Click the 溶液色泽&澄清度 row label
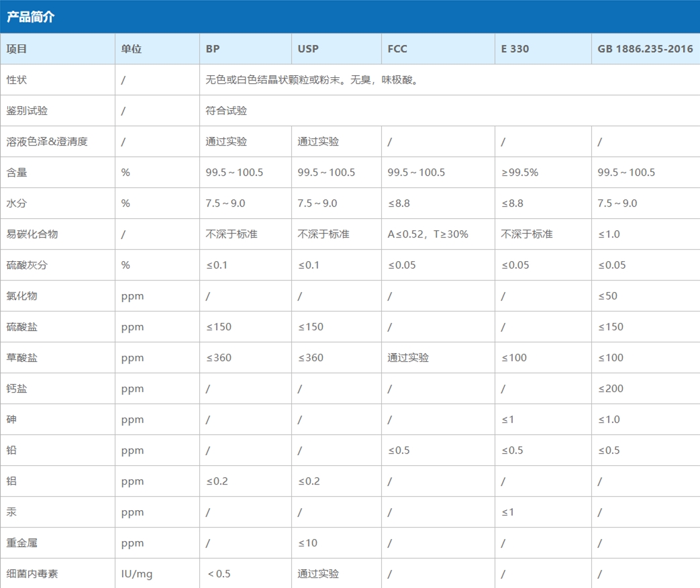Image resolution: width=700 pixels, height=588 pixels. tap(47, 142)
